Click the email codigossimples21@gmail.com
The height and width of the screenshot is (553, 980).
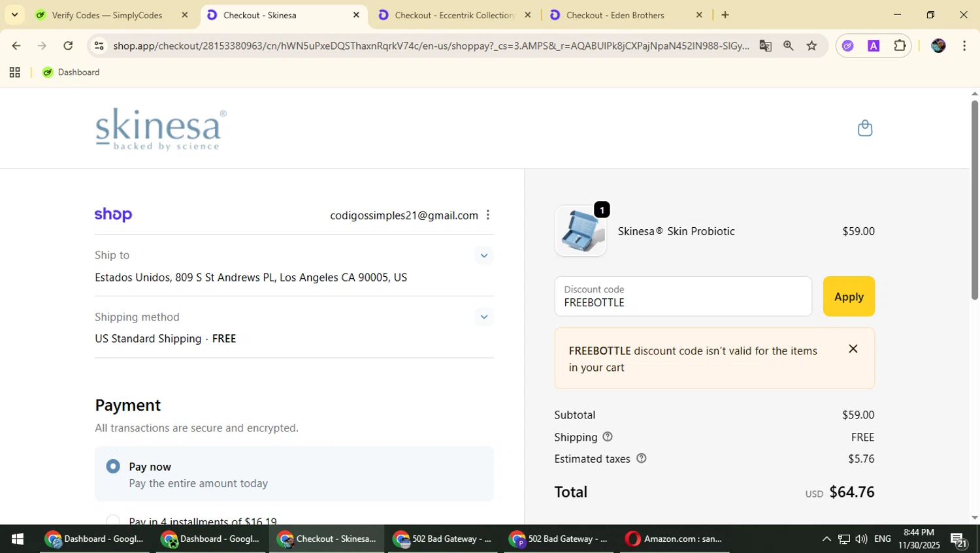click(x=404, y=215)
